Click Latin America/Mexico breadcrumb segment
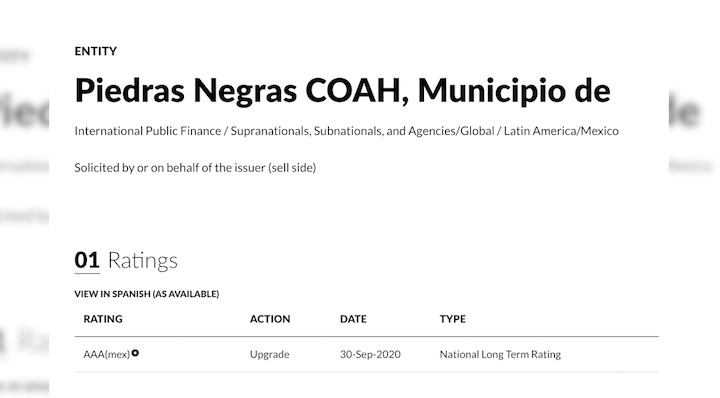 [561, 131]
